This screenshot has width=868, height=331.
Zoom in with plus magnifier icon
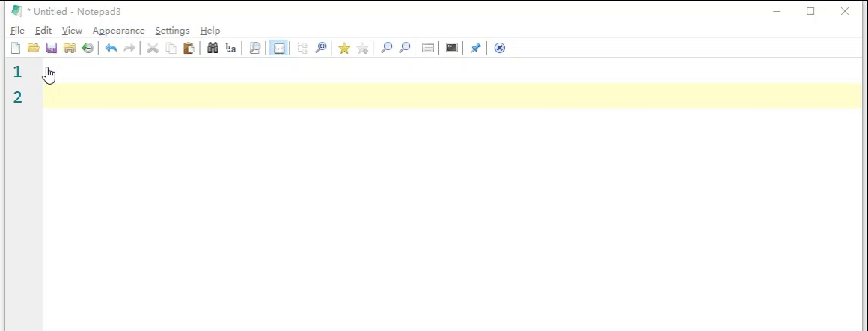click(386, 48)
